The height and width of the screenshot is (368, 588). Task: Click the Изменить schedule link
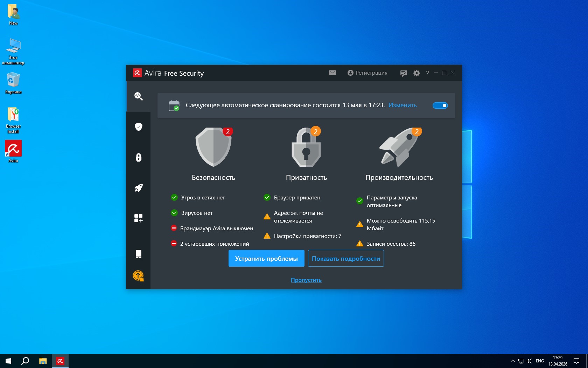pos(402,105)
